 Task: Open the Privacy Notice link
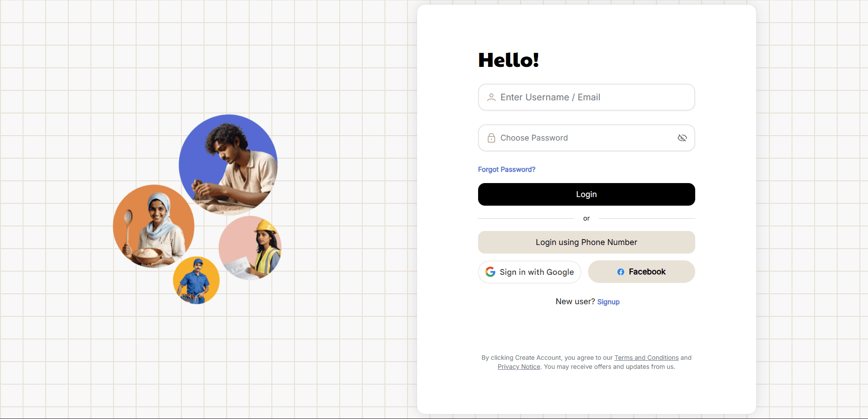519,367
